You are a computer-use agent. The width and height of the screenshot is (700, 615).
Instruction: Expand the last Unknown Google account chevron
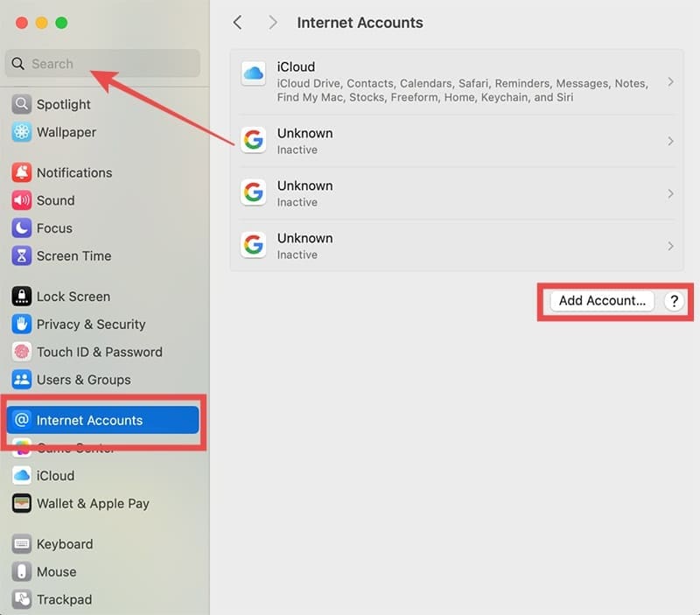pos(670,246)
